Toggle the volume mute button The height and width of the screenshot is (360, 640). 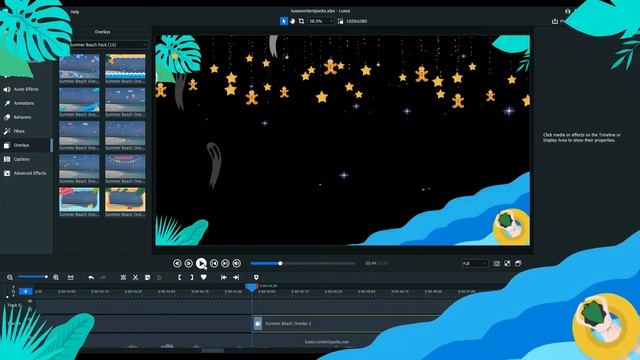(x=237, y=264)
